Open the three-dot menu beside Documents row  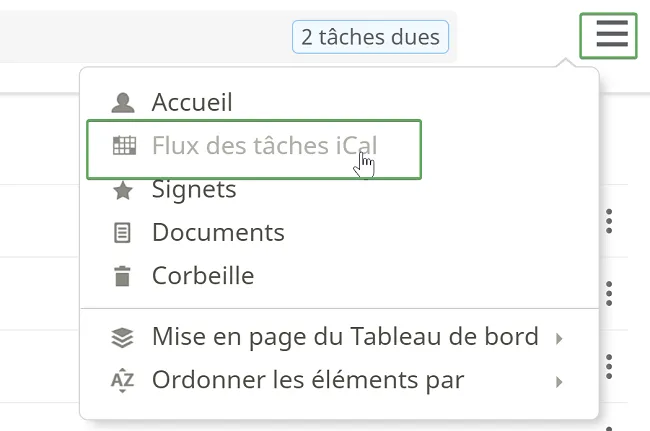(x=609, y=221)
